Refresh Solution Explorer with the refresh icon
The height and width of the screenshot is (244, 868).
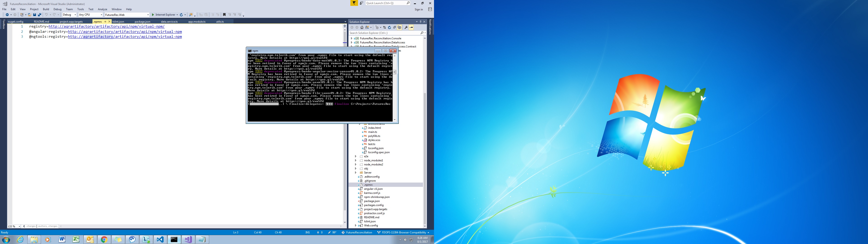[389, 28]
